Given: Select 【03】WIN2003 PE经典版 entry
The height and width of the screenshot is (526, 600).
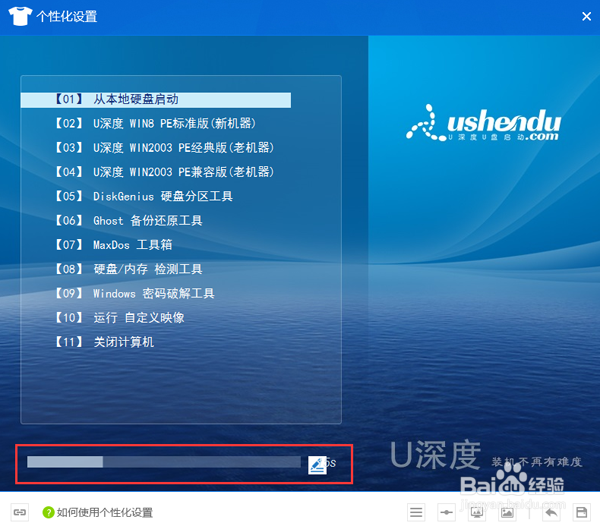Looking at the screenshot, I should click(165, 148).
